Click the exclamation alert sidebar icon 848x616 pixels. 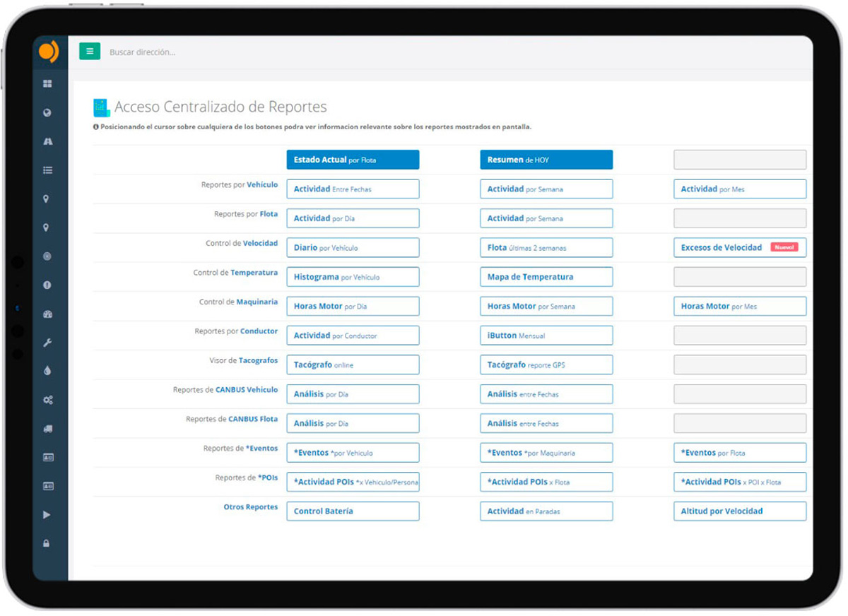click(47, 285)
